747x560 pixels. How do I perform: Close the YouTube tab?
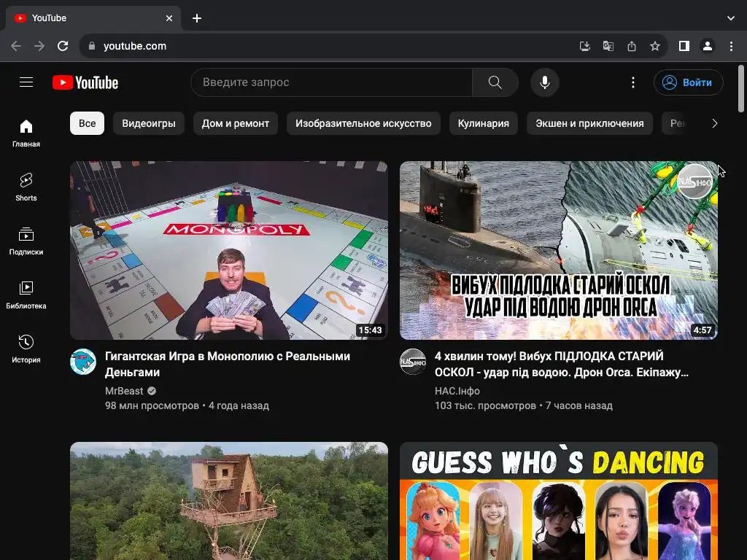(x=169, y=18)
